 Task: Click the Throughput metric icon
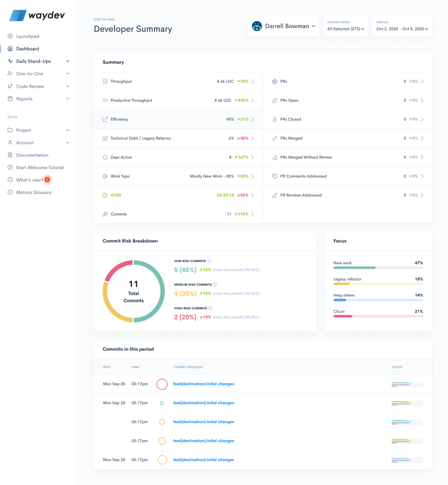(x=106, y=81)
